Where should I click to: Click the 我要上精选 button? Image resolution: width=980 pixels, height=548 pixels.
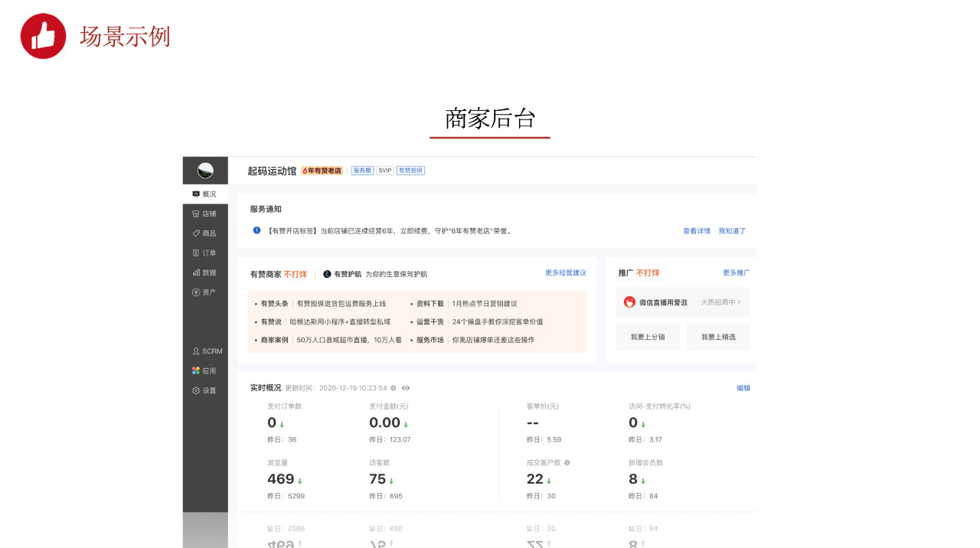(718, 337)
